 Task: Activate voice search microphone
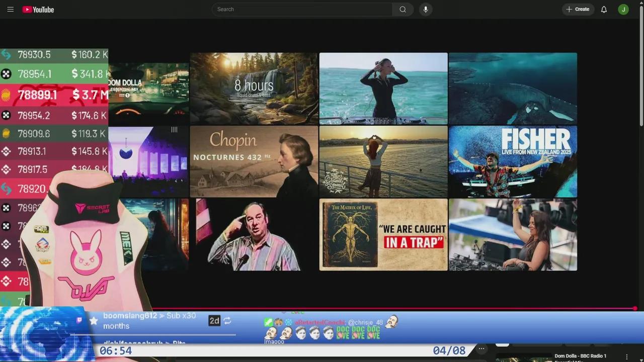coord(426,9)
